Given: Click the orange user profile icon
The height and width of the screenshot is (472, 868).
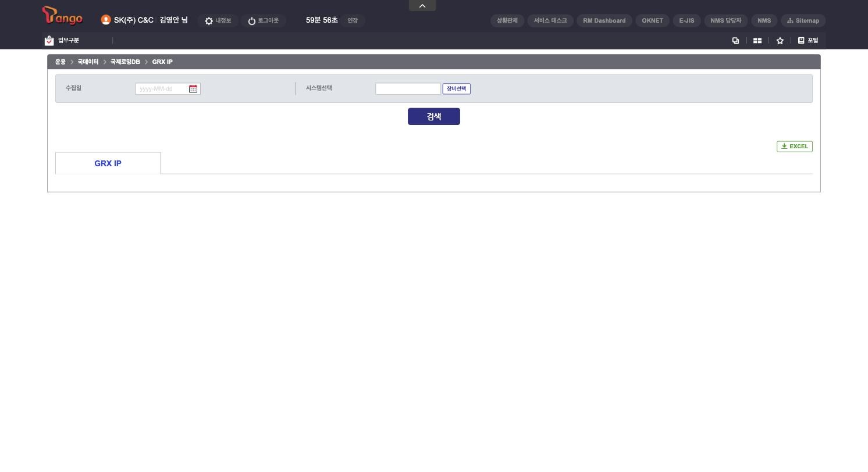Looking at the screenshot, I should (x=106, y=20).
